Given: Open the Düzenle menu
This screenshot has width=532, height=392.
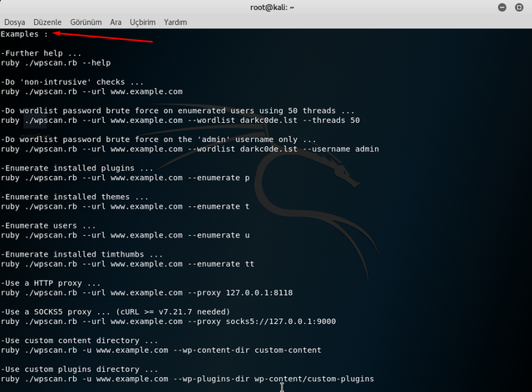Looking at the screenshot, I should pyautogui.click(x=47, y=22).
